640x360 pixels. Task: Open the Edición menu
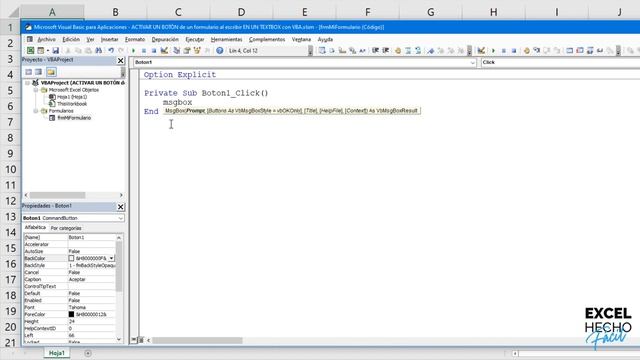71,40
